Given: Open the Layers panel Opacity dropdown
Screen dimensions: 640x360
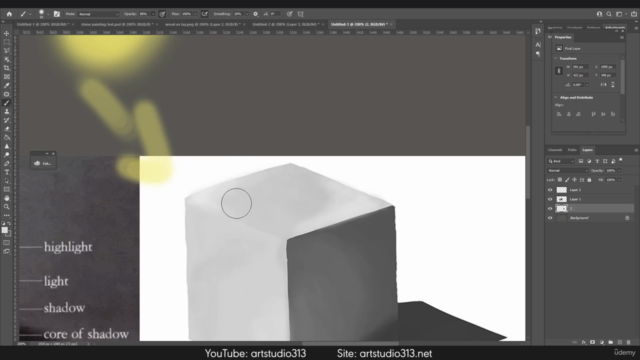Looking at the screenshot, I should tap(619, 171).
